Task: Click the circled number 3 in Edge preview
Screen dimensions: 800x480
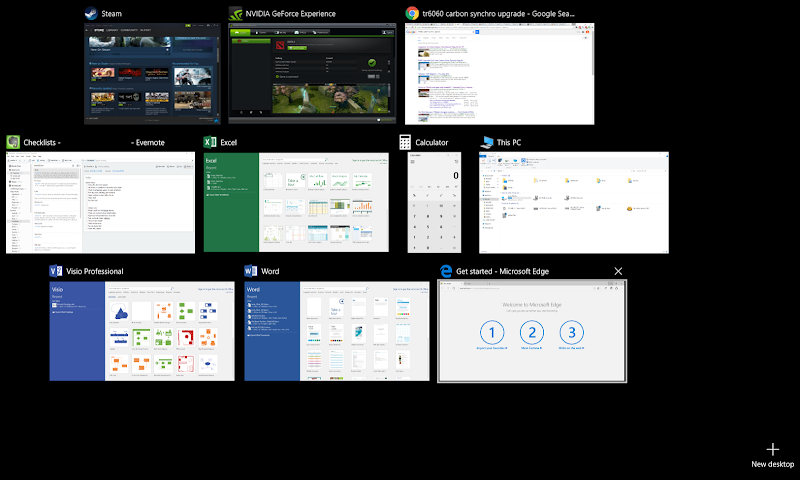Action: pyautogui.click(x=571, y=333)
